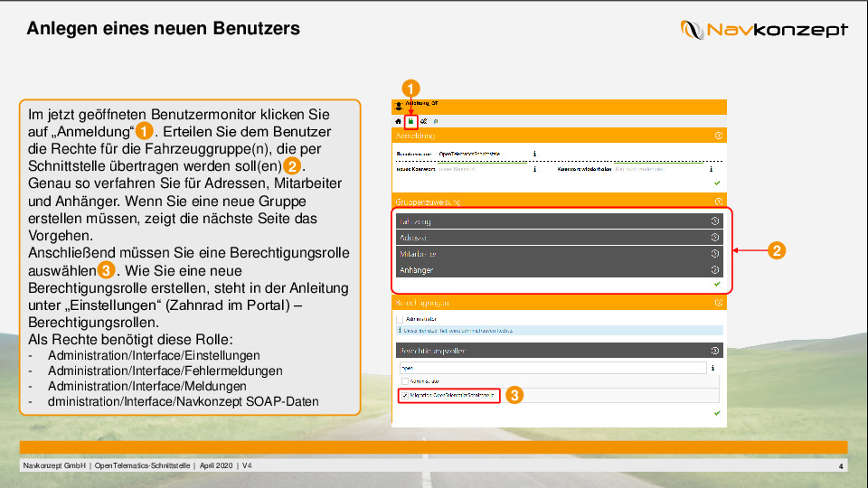Open the gears settings icon in toolbar
The width and height of the screenshot is (868, 488).
coord(423,120)
